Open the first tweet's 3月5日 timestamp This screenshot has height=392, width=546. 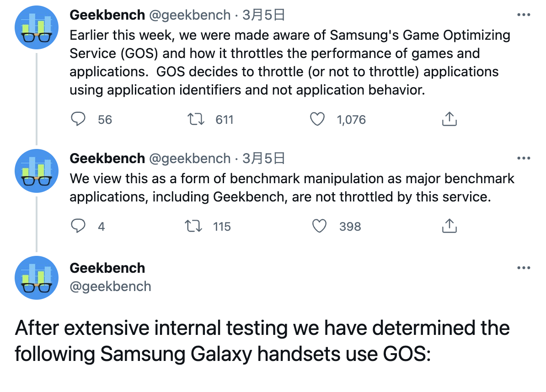point(263,15)
